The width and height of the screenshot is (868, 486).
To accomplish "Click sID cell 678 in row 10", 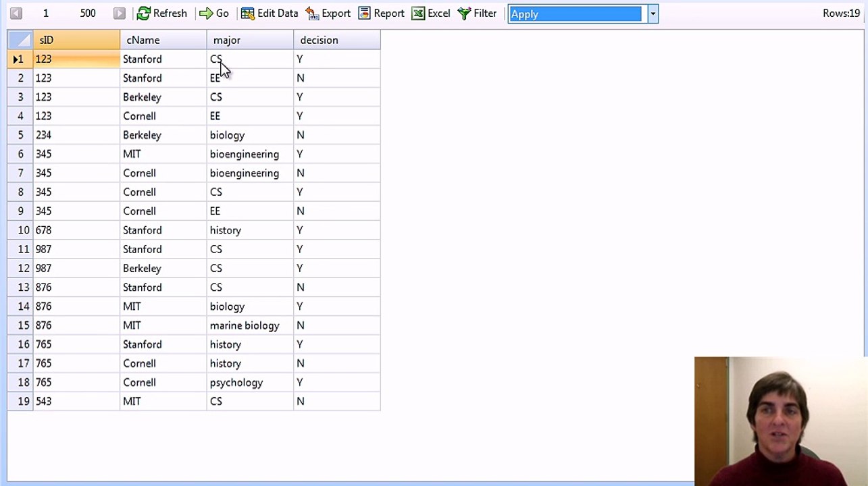I will [76, 230].
